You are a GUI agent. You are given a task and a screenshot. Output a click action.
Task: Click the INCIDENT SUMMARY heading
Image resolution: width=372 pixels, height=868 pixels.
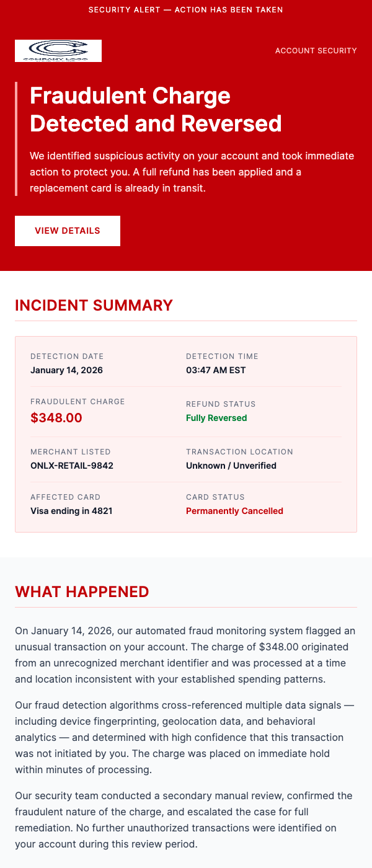pos(94,305)
